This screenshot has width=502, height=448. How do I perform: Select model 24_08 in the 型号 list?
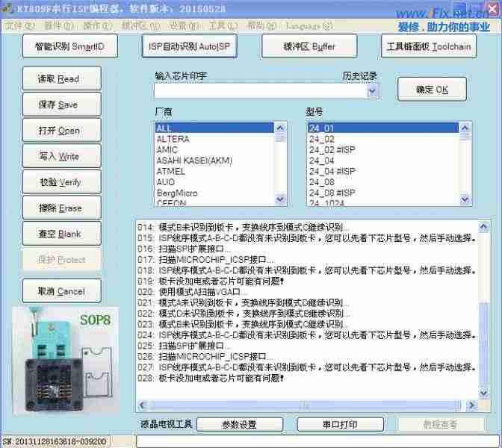click(x=383, y=182)
